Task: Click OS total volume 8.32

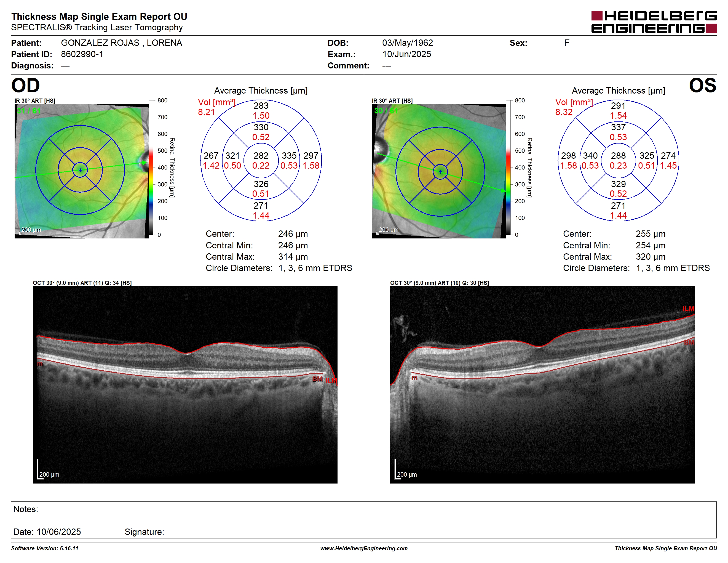Action: (x=564, y=112)
